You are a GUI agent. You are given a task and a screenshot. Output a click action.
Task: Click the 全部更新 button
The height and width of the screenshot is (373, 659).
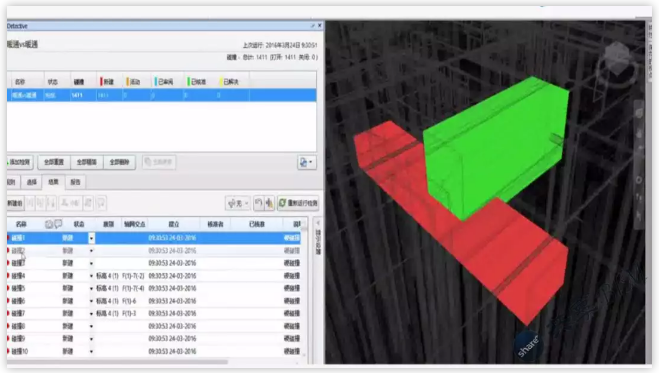(159, 162)
